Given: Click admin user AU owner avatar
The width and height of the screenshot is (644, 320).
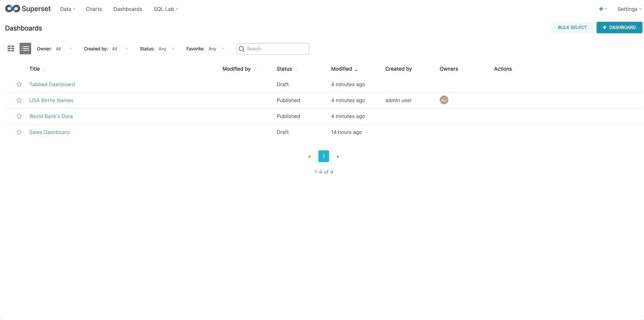Looking at the screenshot, I should (x=444, y=100).
